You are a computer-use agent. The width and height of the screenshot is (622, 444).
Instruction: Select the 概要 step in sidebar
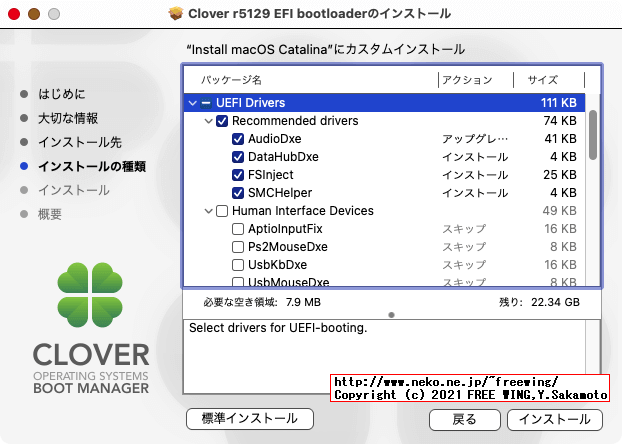50,214
